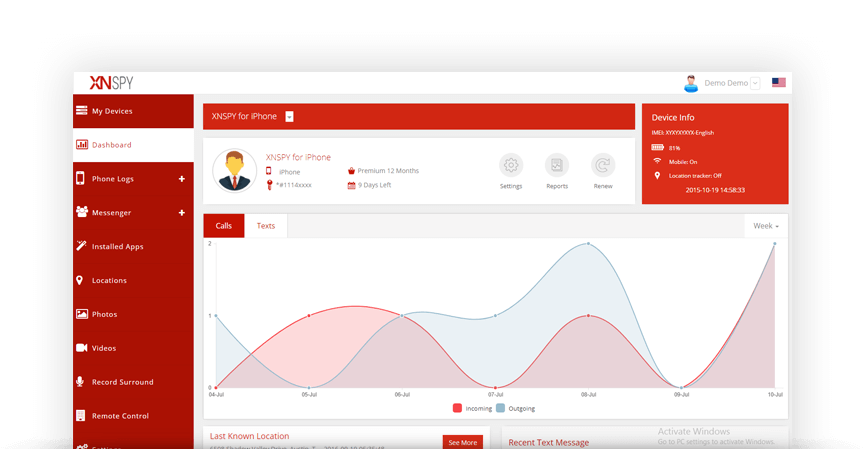Click the Mobile: On status text
The width and height of the screenshot is (864, 449).
point(683,162)
